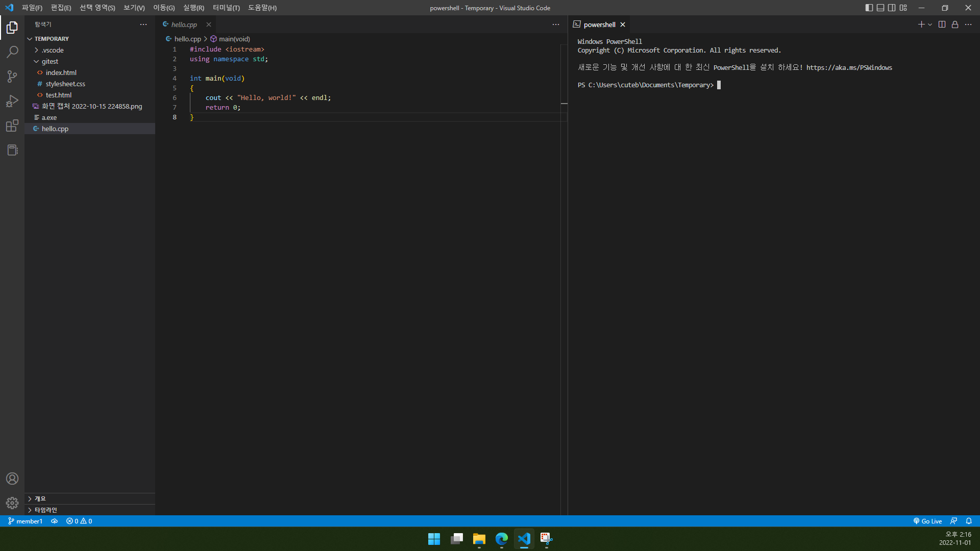The height and width of the screenshot is (551, 980).
Task: Open the new terminal profile dropdown arrow
Action: [930, 24]
